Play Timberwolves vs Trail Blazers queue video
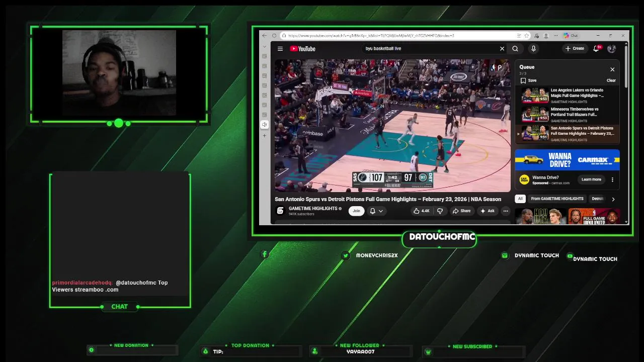The image size is (644, 362). (x=569, y=115)
